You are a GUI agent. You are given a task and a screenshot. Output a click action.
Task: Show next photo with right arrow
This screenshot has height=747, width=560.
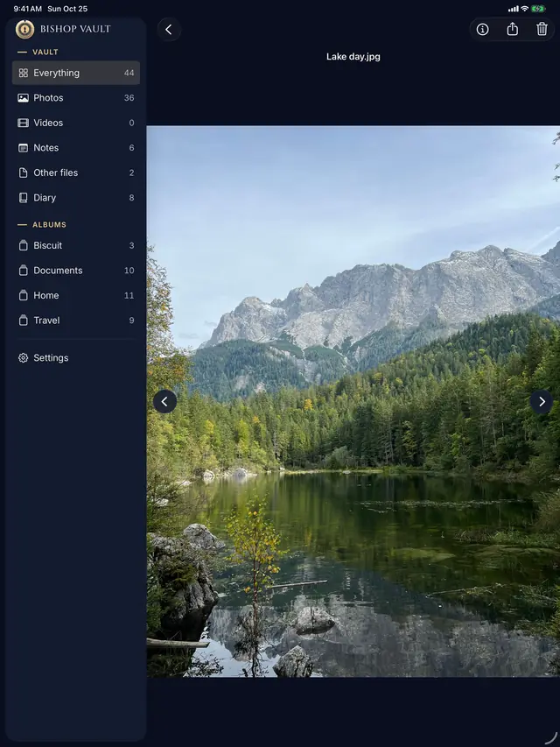(x=542, y=402)
